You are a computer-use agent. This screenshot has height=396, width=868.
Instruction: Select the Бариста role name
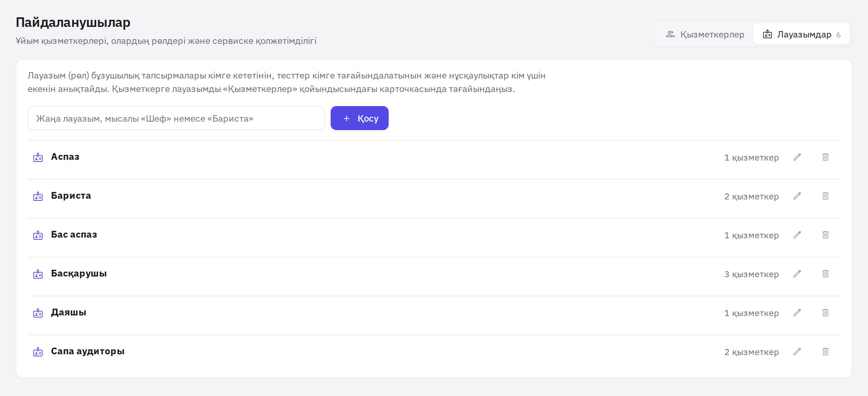(71, 196)
